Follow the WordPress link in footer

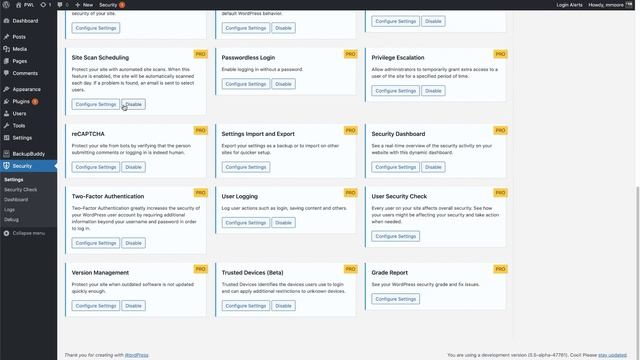137,355
